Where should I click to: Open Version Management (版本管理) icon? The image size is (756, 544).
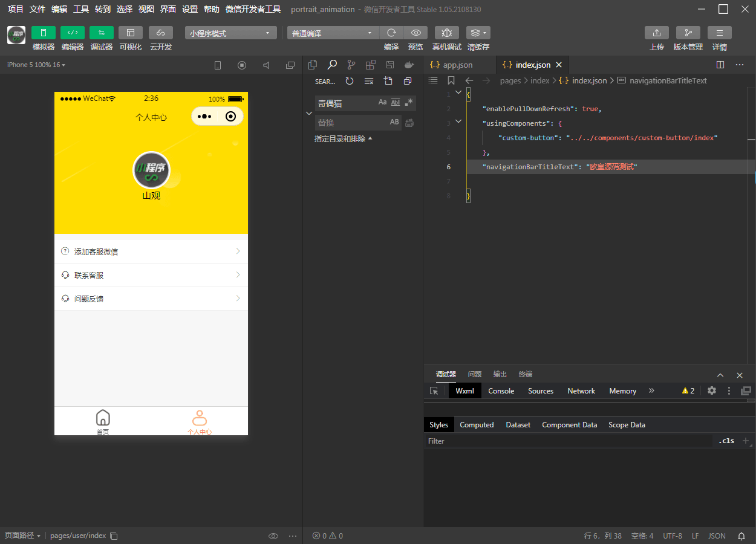tap(688, 33)
